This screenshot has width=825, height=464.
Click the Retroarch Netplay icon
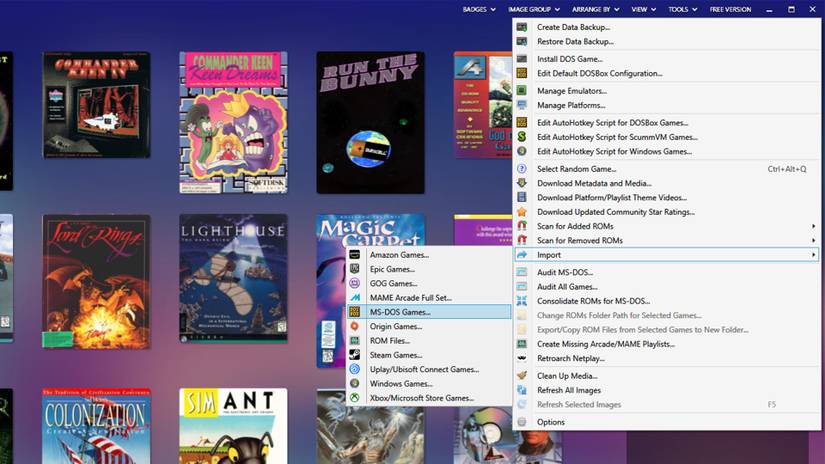click(x=521, y=358)
